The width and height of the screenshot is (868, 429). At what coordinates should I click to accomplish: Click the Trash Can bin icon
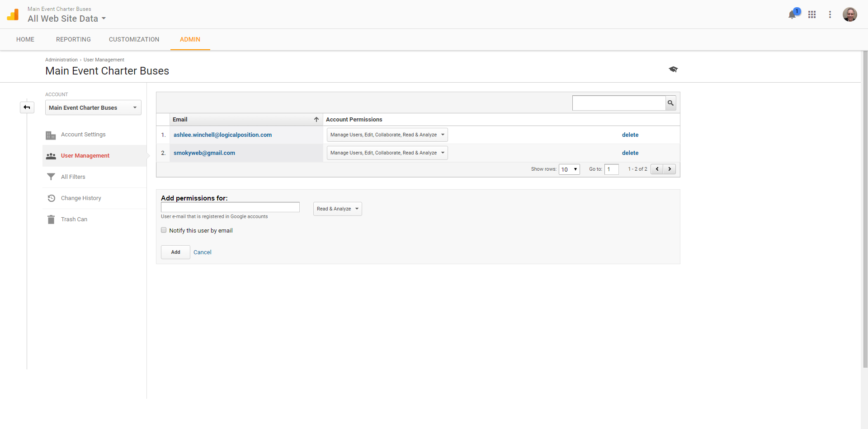51,219
